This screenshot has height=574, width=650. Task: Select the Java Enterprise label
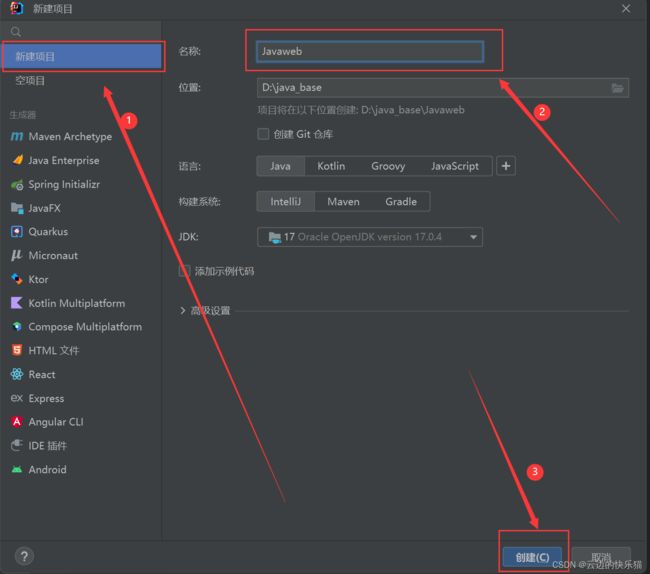[x=64, y=160]
